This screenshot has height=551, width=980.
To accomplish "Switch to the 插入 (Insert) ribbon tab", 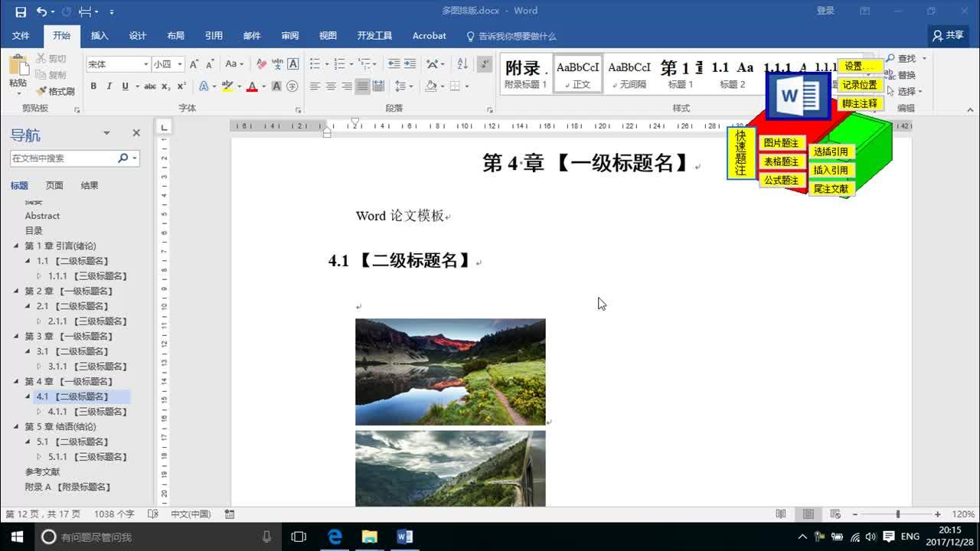I will [x=100, y=36].
